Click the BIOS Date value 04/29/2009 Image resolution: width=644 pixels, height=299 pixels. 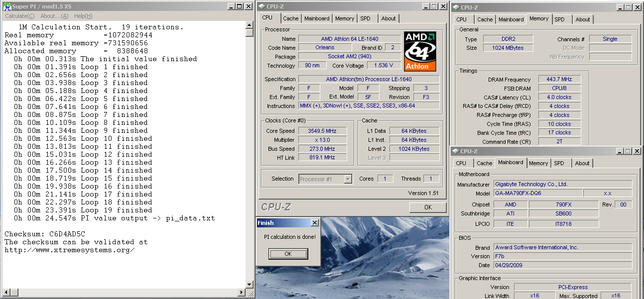tap(563, 265)
